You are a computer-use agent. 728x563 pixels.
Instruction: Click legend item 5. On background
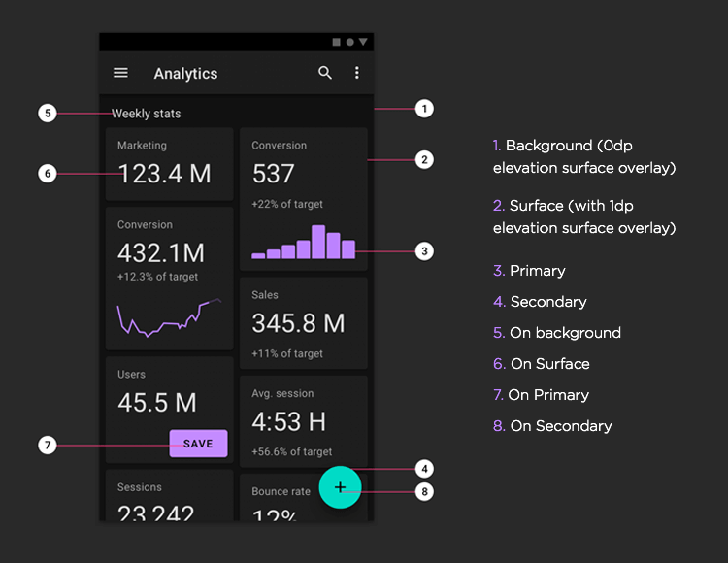point(557,333)
